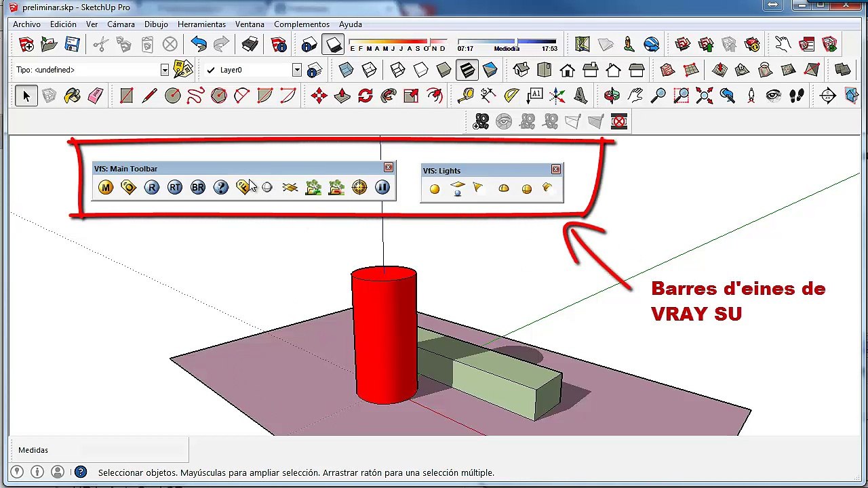The width and height of the screenshot is (868, 488).
Task: Activate the Select arrow tool
Action: click(26, 96)
